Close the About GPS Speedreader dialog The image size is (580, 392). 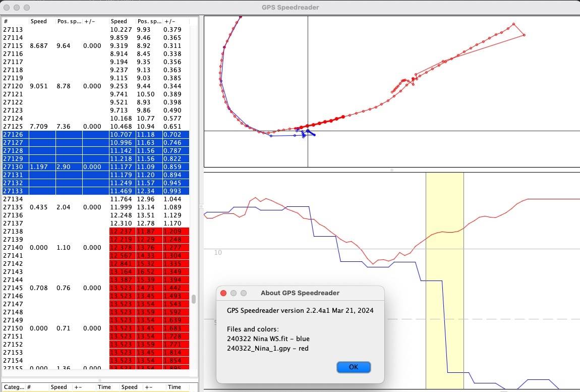click(223, 293)
